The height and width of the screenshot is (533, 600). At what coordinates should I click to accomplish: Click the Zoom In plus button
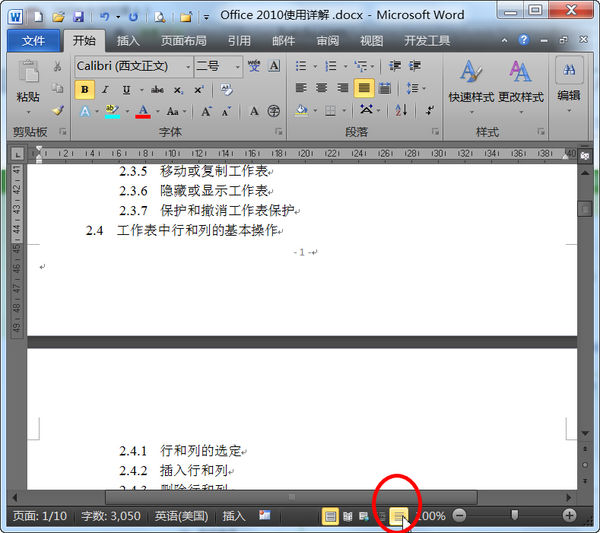(x=569, y=515)
